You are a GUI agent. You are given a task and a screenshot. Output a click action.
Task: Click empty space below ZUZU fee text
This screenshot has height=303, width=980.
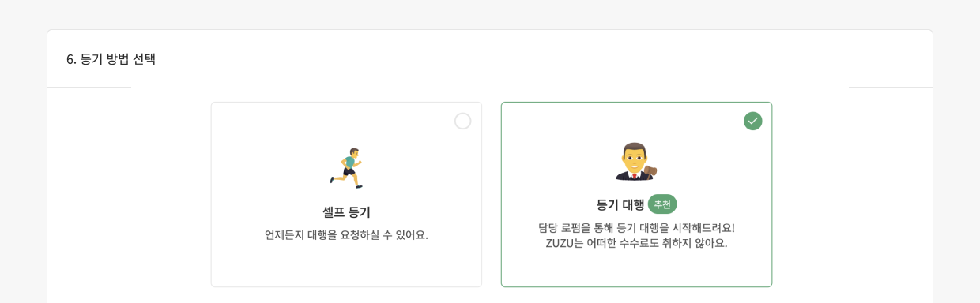pos(636,269)
